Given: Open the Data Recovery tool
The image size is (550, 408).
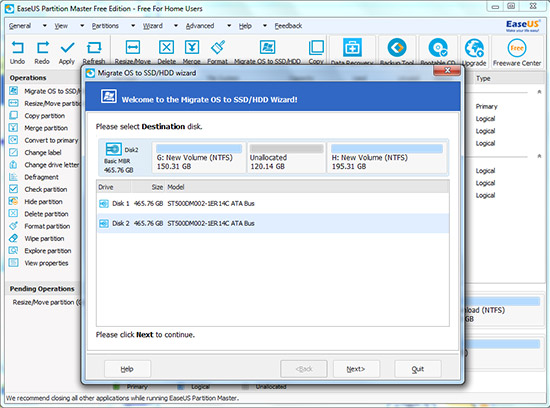Looking at the screenshot, I should (352, 47).
